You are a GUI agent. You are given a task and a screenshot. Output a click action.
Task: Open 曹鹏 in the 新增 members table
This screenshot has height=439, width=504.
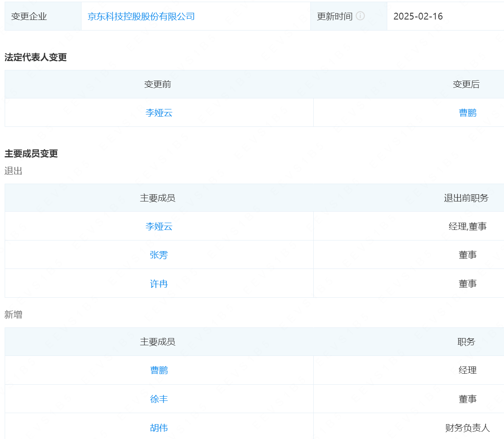point(159,370)
